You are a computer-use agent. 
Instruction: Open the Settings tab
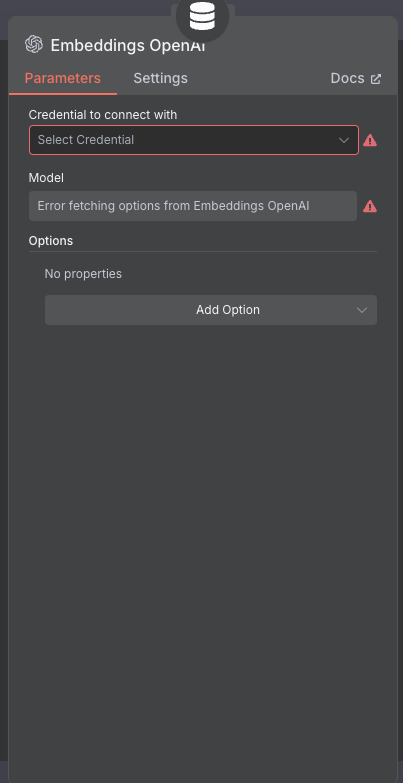[160, 78]
